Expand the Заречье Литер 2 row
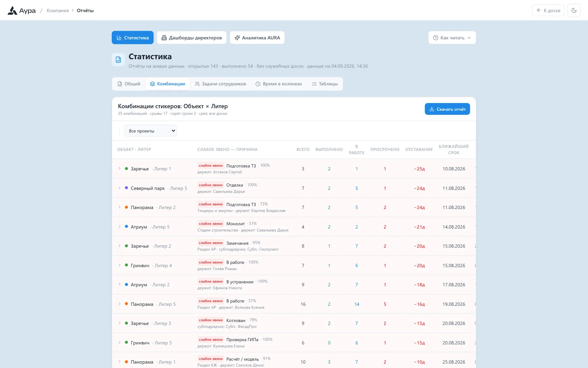The image size is (588, 368). [120, 246]
